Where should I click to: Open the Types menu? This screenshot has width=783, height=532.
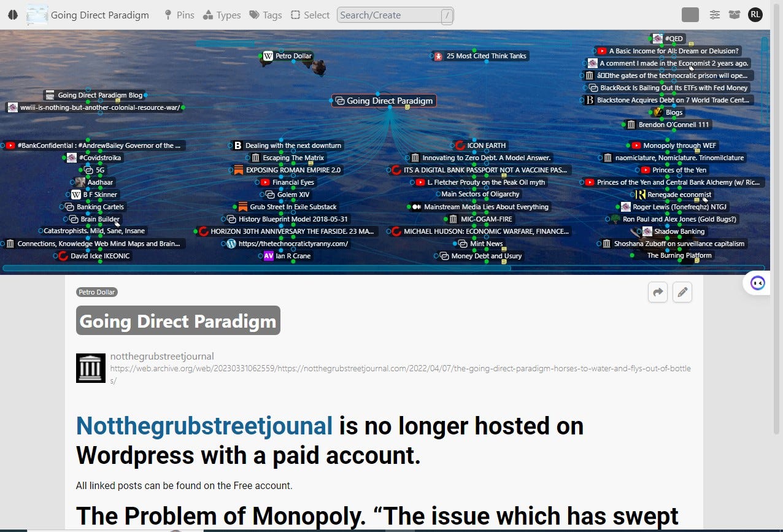[222, 15]
